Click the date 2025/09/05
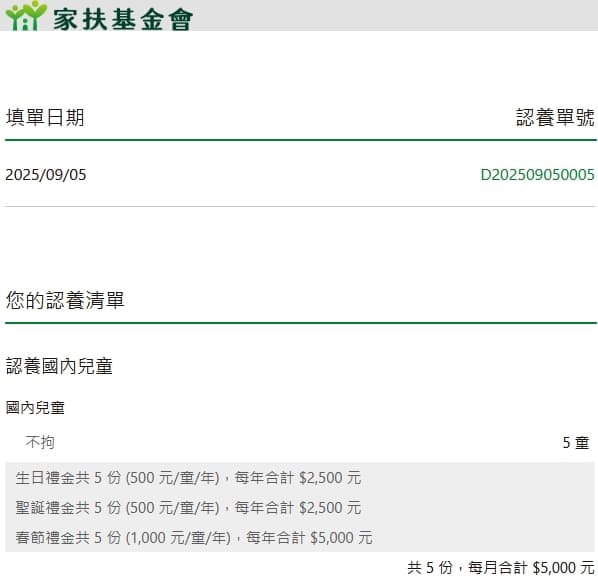 (x=46, y=175)
